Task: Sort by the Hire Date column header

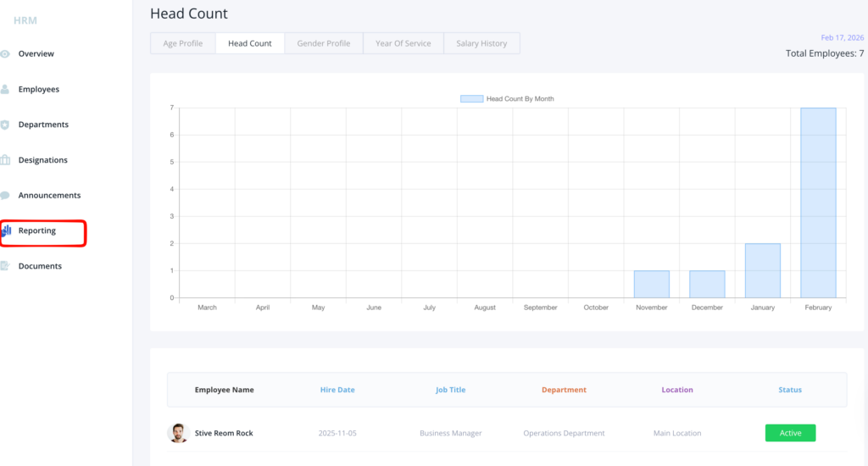Action: pos(337,390)
